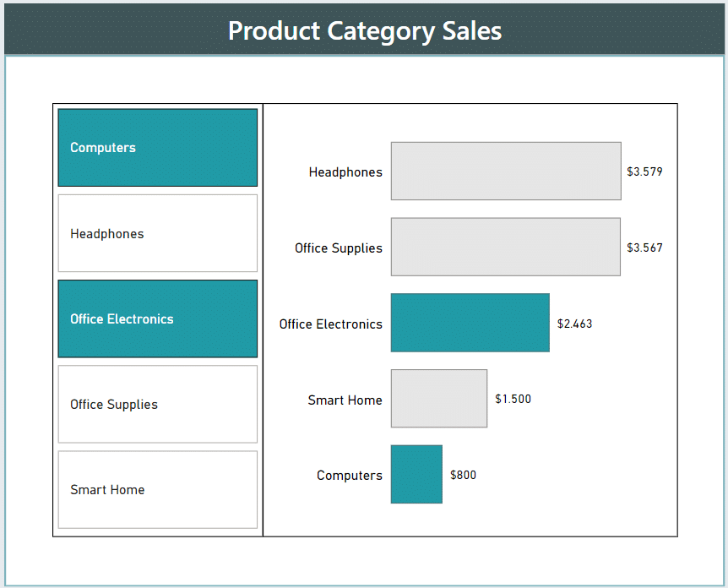This screenshot has width=728, height=588.
Task: Click the Office Supplies axis label
Action: 338,248
